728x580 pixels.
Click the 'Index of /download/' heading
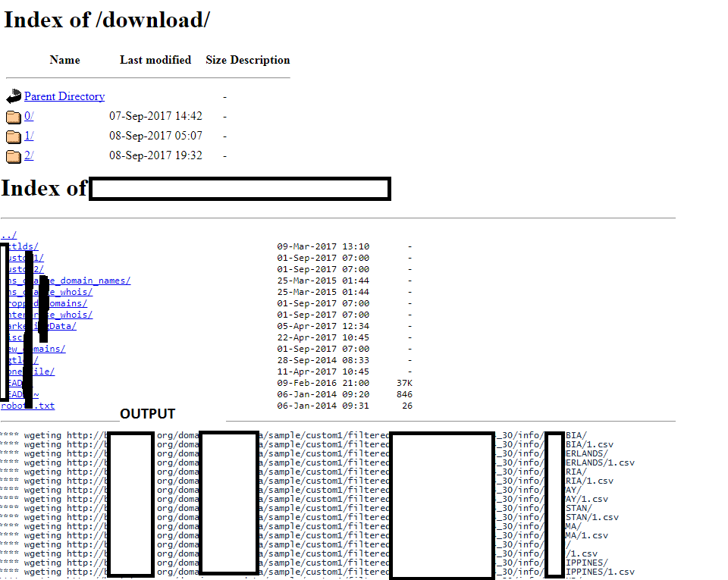click(107, 20)
